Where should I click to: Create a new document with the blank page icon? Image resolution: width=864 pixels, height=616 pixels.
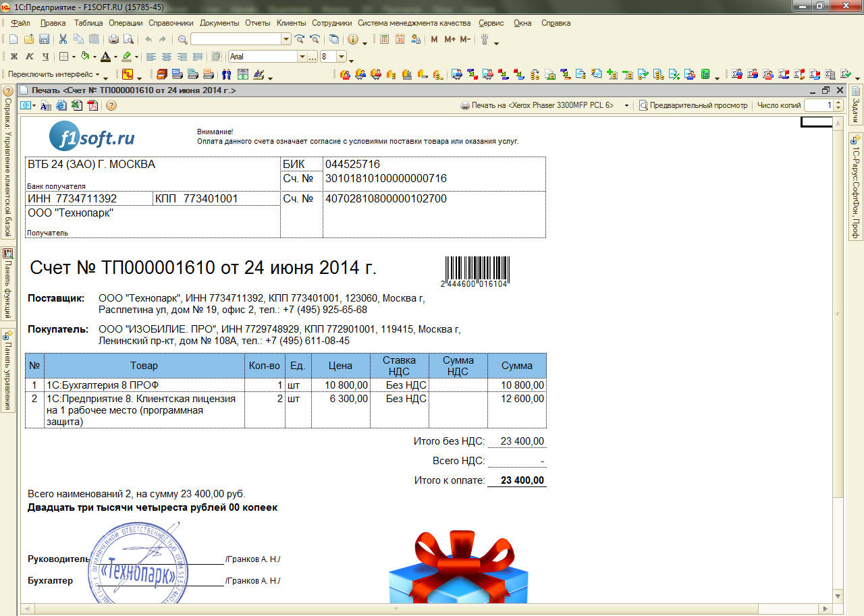13,39
